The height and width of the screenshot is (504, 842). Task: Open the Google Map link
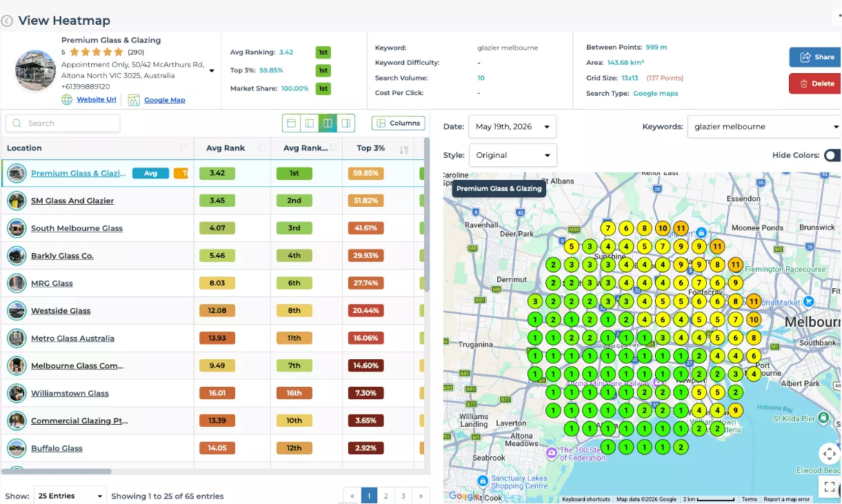[x=165, y=100]
